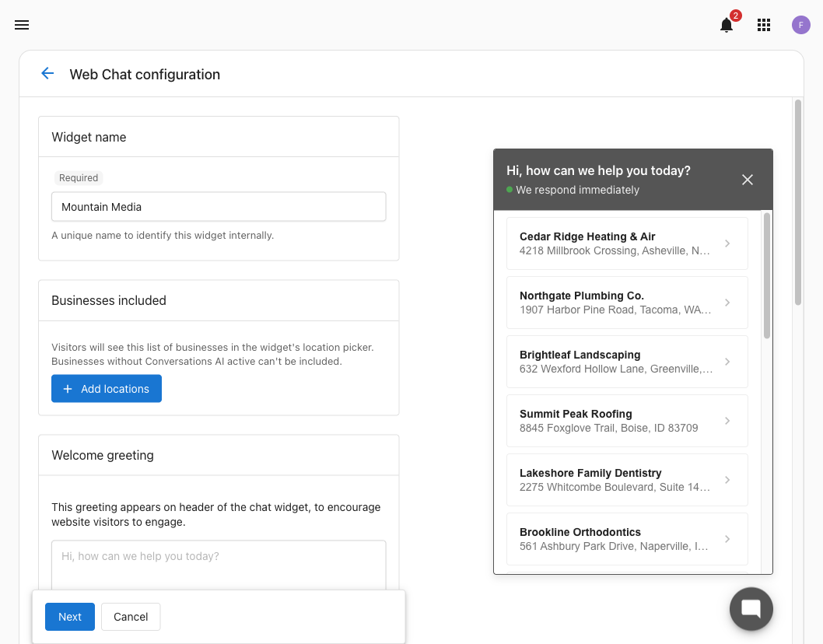Click the widget greeting header text

[x=598, y=170]
